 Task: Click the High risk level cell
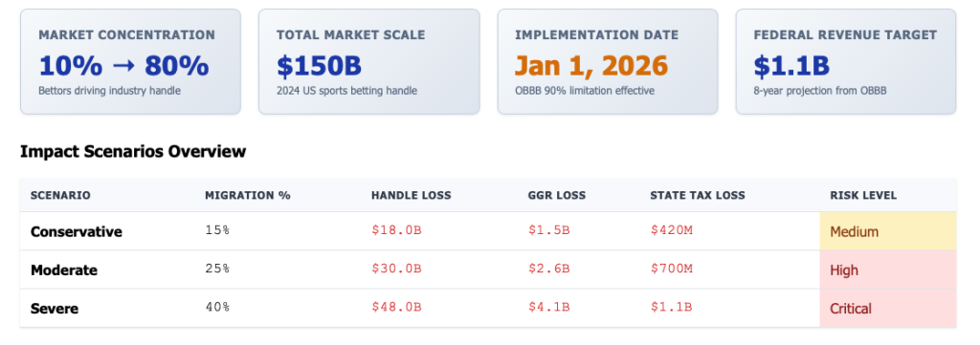888,270
